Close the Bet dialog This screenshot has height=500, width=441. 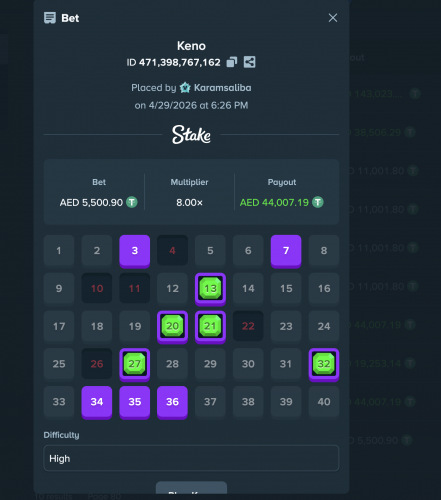[x=333, y=18]
